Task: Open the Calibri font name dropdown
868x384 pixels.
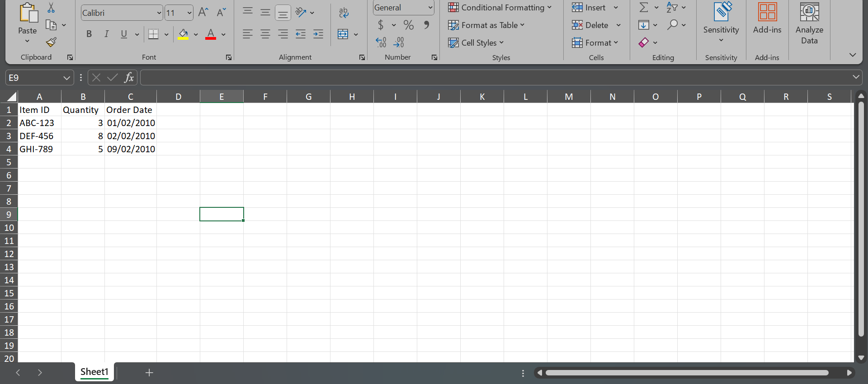Action: pyautogui.click(x=159, y=13)
